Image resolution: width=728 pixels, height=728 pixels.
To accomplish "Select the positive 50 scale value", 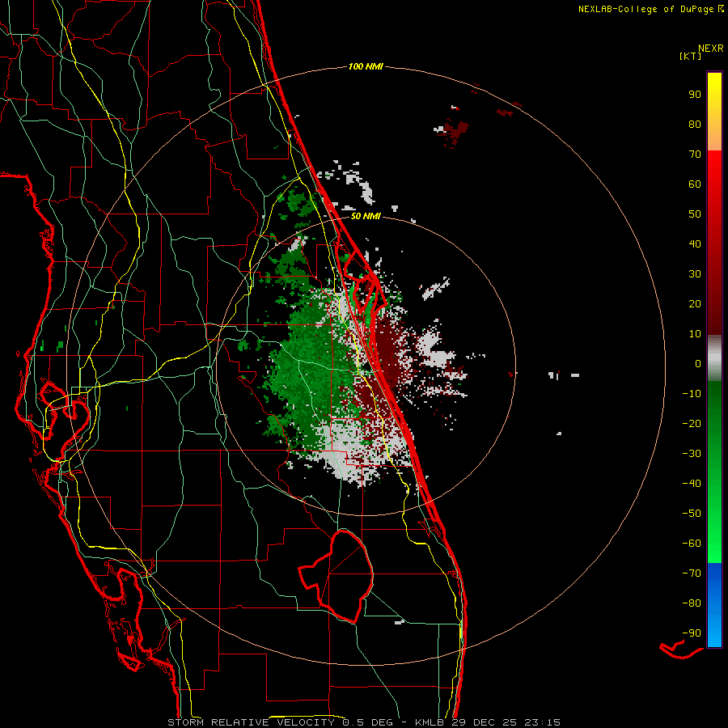I will 695,214.
